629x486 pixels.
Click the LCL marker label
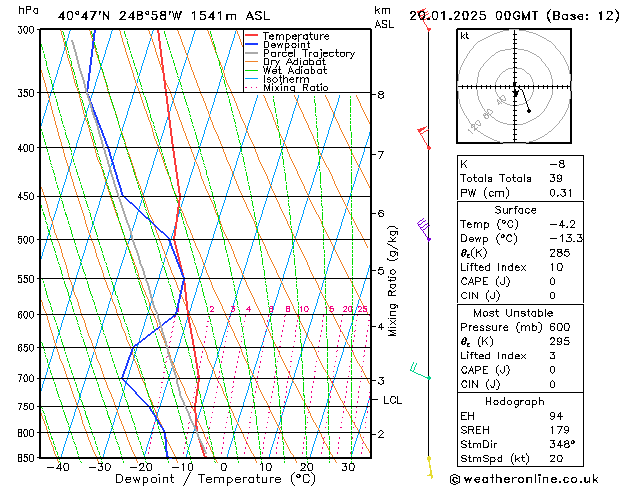point(392,400)
